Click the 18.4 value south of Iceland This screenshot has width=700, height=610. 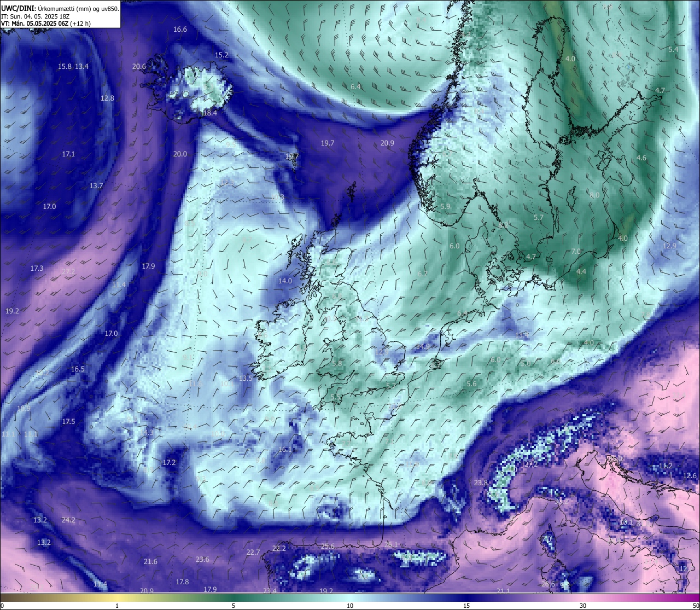point(210,113)
